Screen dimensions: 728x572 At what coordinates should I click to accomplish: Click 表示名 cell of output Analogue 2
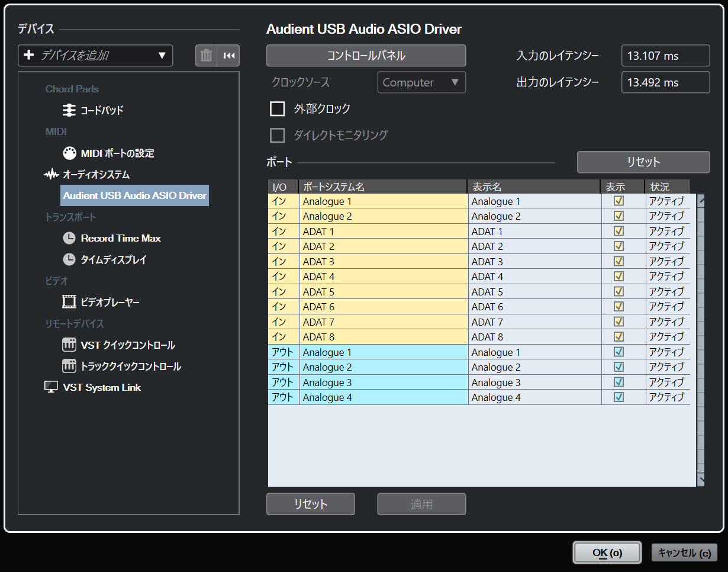tap(534, 367)
